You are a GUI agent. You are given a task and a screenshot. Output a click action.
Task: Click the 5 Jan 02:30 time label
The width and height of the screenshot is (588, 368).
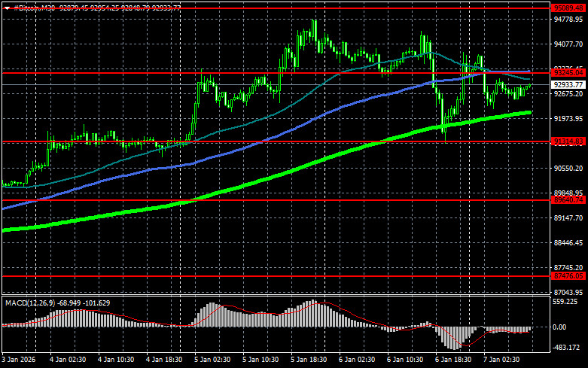click(212, 360)
